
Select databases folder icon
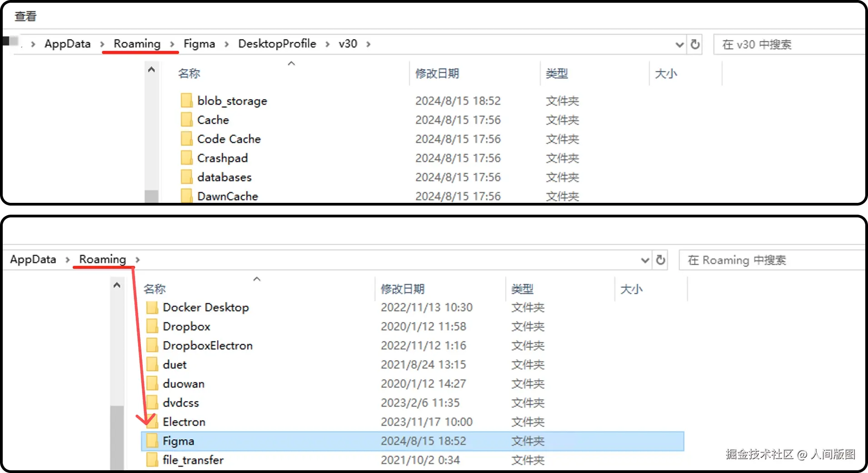click(186, 177)
